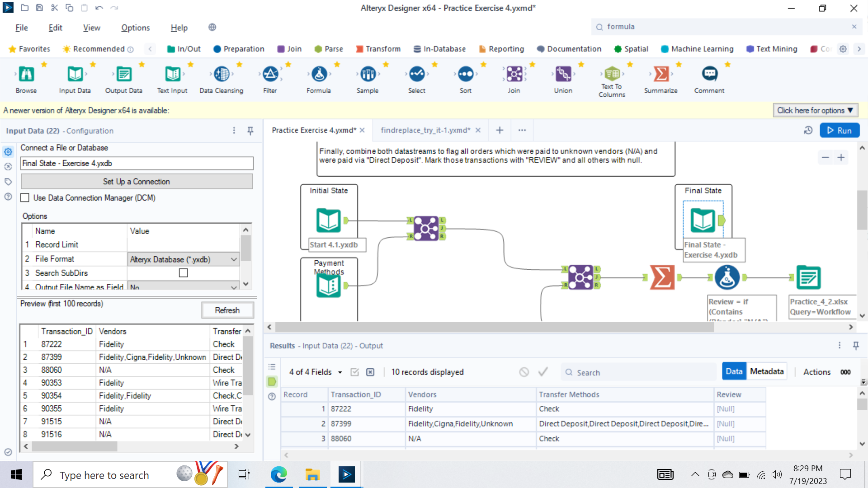This screenshot has width=868, height=488.
Task: Click the undo icon in title bar
Action: (99, 8)
